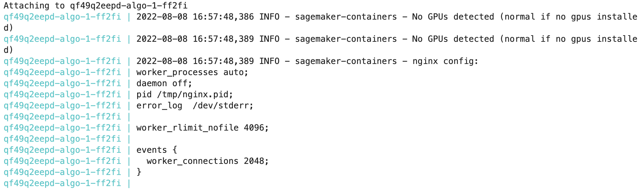
Task: Click the value "2048;"
Action: coord(256,161)
